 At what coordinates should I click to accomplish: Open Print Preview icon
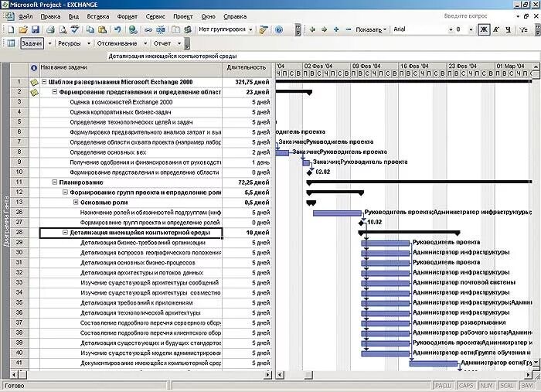pos(63,29)
